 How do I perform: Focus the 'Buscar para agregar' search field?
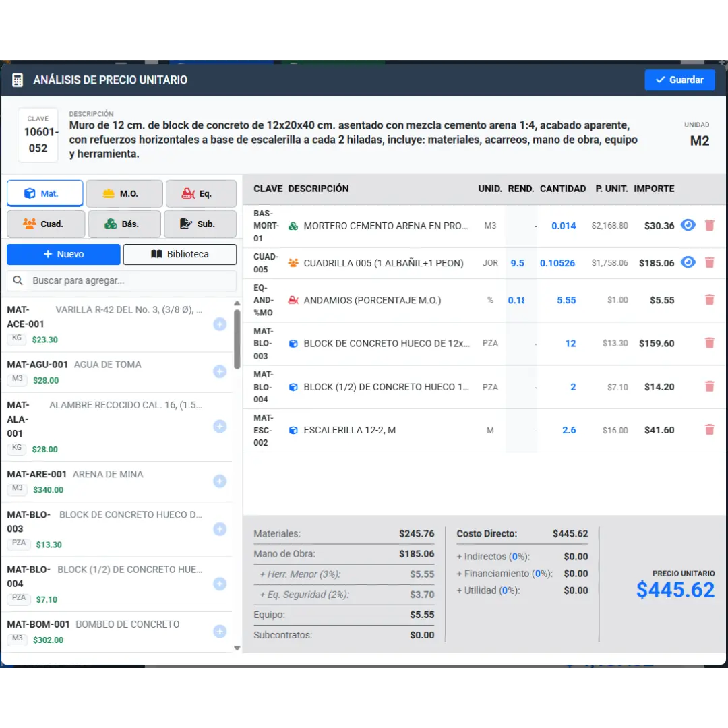click(x=121, y=280)
